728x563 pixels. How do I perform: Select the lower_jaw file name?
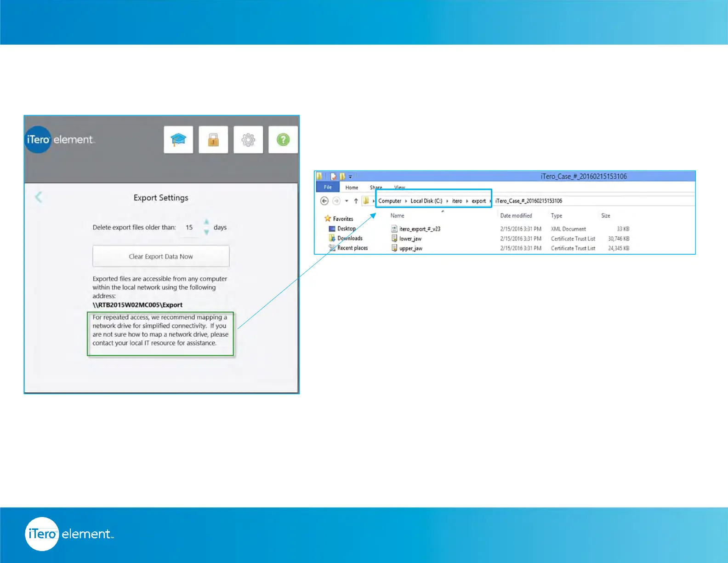410,239
